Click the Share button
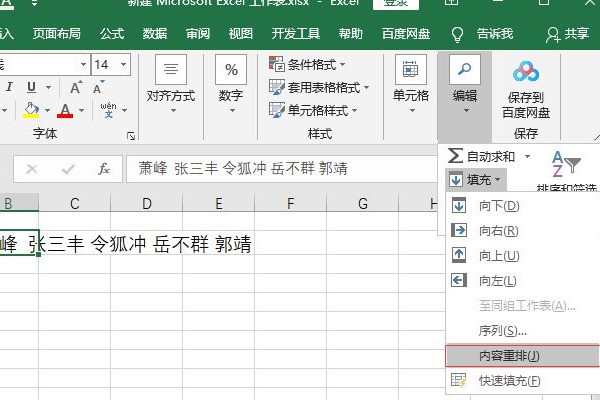Image resolution: width=600 pixels, height=400 pixels. pos(567,34)
